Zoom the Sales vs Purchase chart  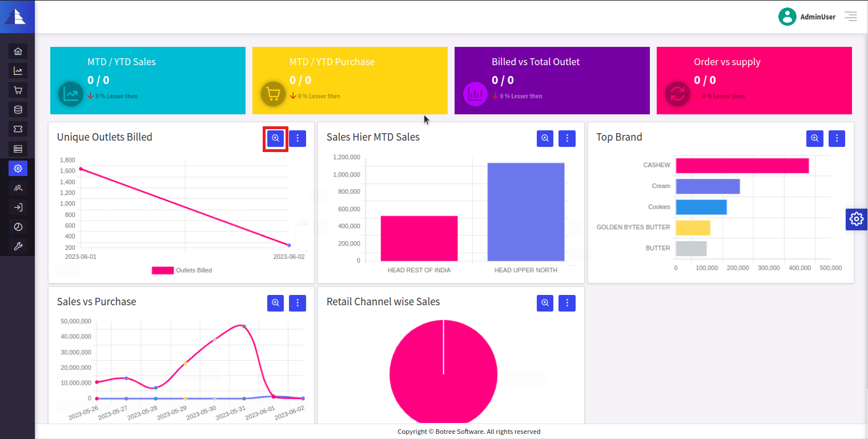276,303
